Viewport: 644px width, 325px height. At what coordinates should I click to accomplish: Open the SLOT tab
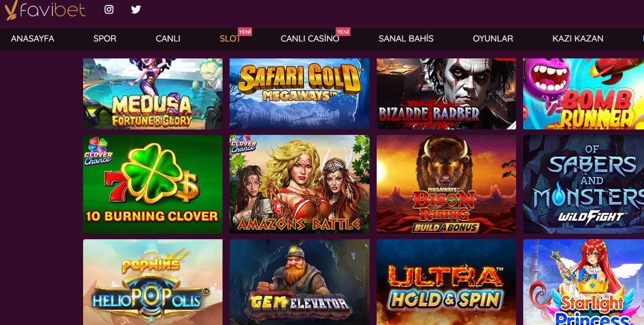230,39
